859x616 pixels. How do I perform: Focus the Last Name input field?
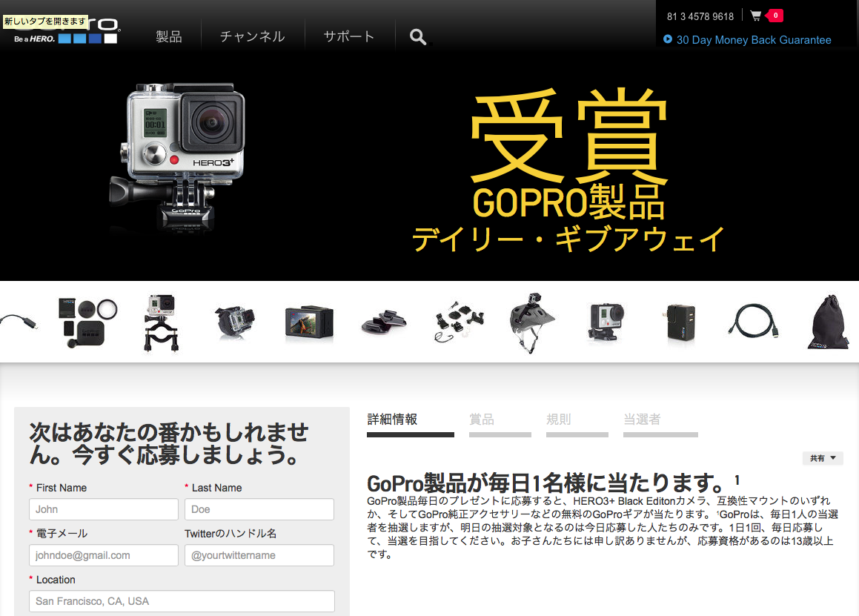click(259, 509)
